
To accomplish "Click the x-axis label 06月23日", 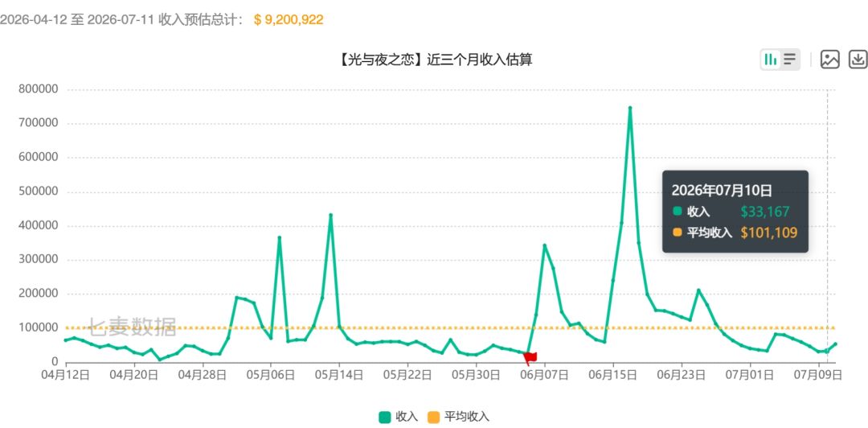I will point(682,375).
